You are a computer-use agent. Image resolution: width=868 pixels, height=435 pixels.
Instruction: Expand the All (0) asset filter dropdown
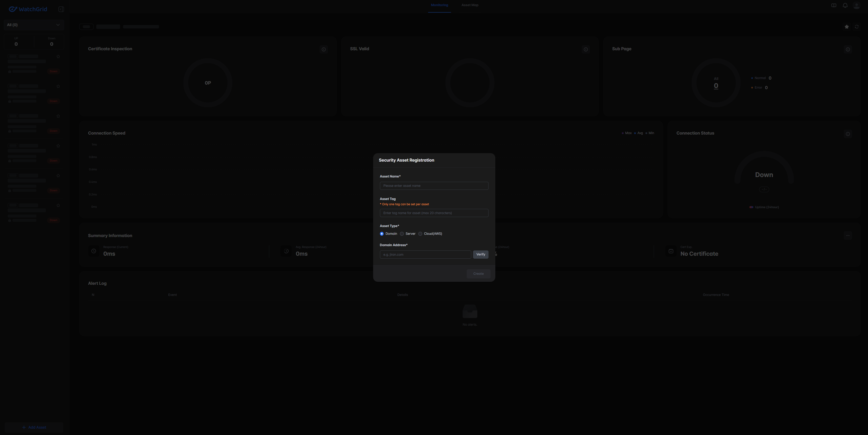click(x=34, y=25)
